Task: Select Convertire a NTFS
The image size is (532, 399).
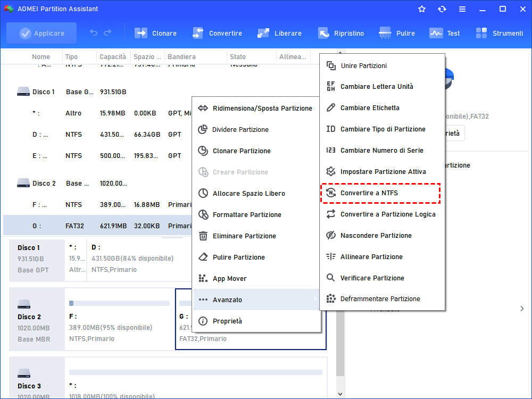Action: click(381, 193)
